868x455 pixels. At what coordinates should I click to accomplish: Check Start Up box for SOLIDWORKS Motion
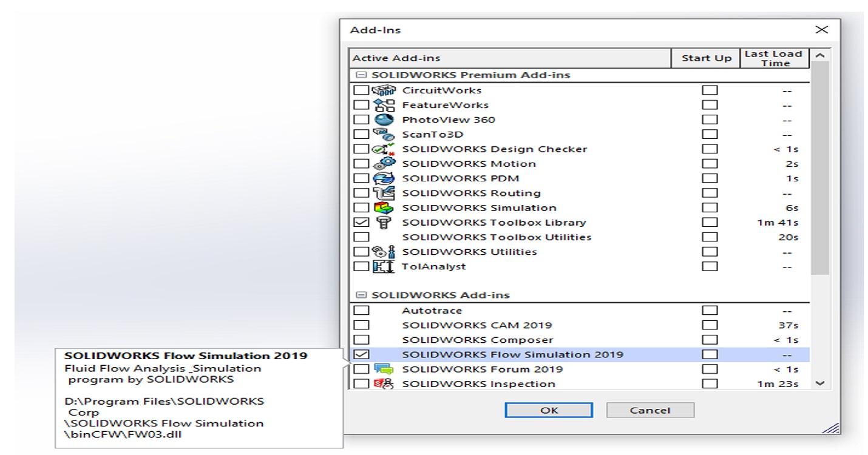coord(710,164)
